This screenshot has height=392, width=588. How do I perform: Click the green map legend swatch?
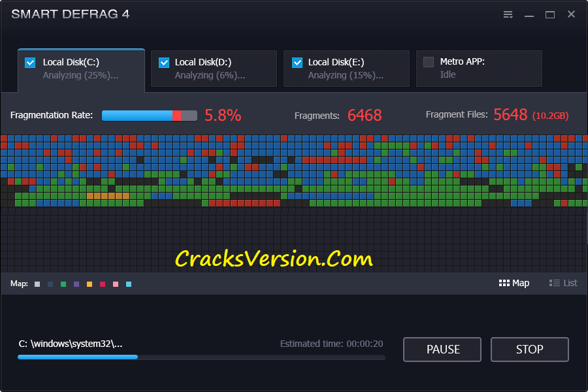(x=63, y=284)
